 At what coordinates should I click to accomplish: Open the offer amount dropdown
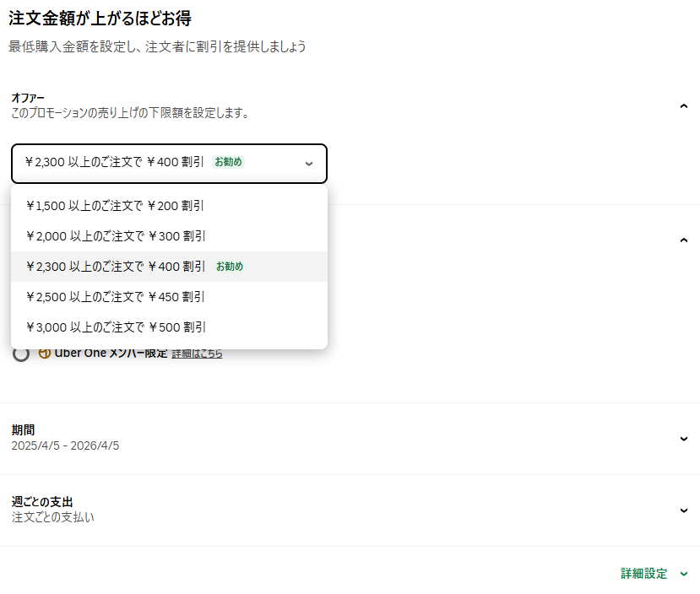coord(169,163)
